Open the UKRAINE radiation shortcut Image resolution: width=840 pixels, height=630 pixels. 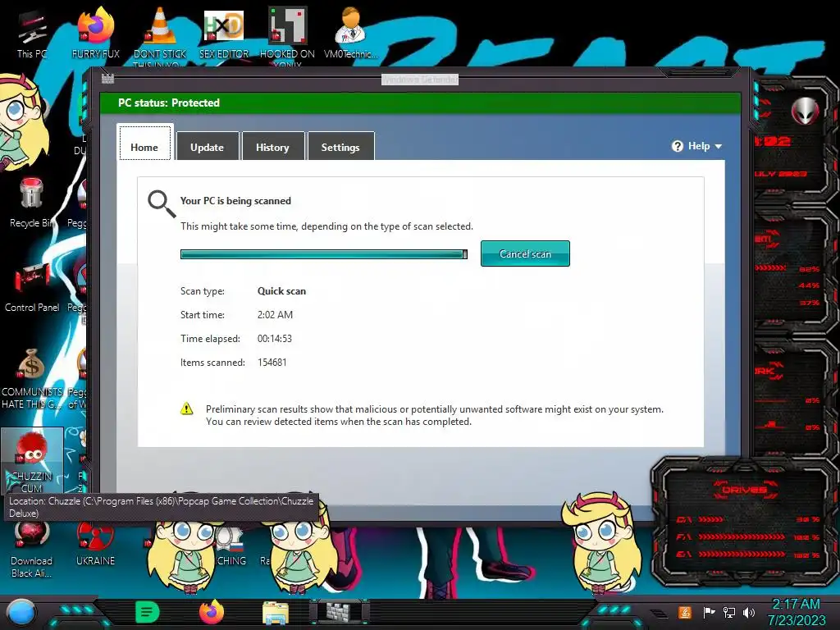95,545
